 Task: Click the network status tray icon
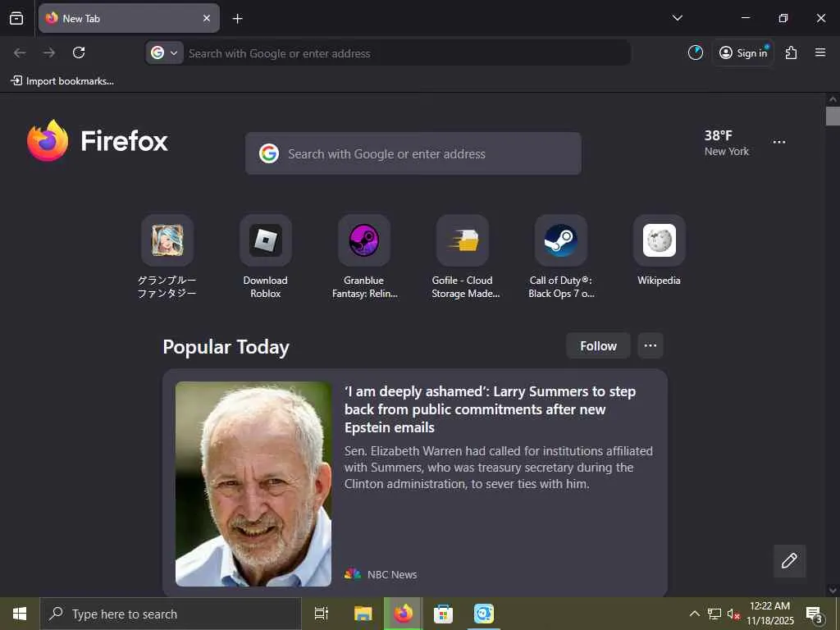coord(714,614)
